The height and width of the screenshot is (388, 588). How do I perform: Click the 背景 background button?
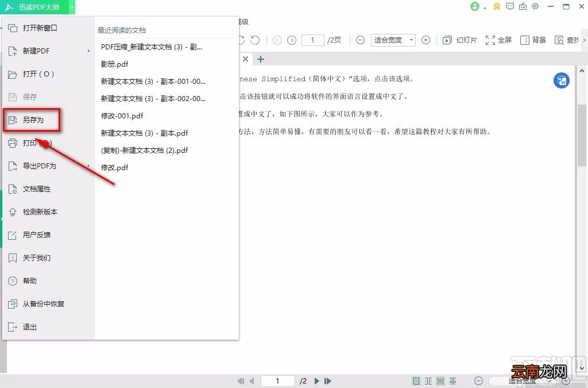point(533,40)
